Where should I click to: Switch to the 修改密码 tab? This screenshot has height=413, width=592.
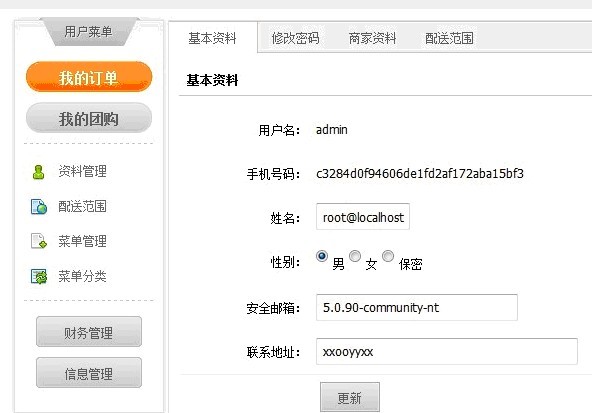(295, 38)
